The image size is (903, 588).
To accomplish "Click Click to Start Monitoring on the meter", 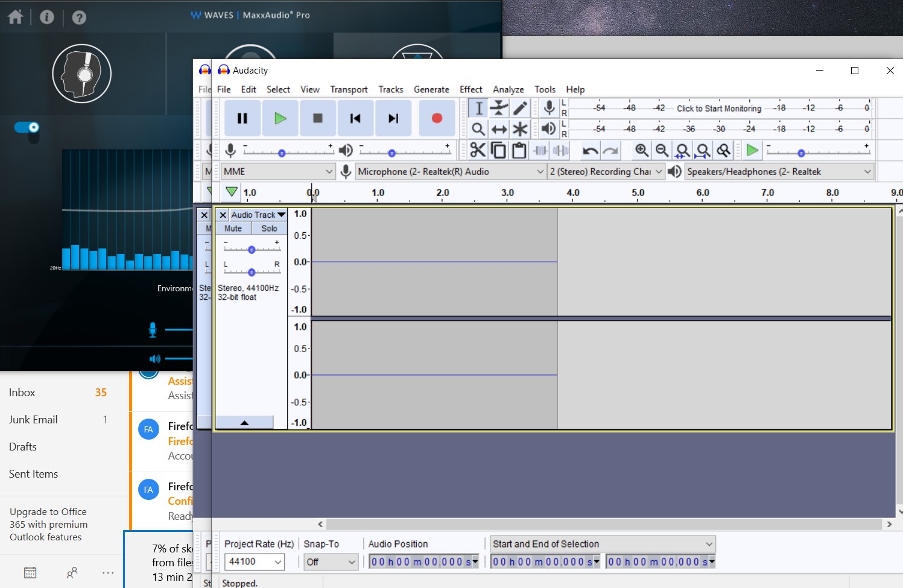I will pyautogui.click(x=719, y=109).
